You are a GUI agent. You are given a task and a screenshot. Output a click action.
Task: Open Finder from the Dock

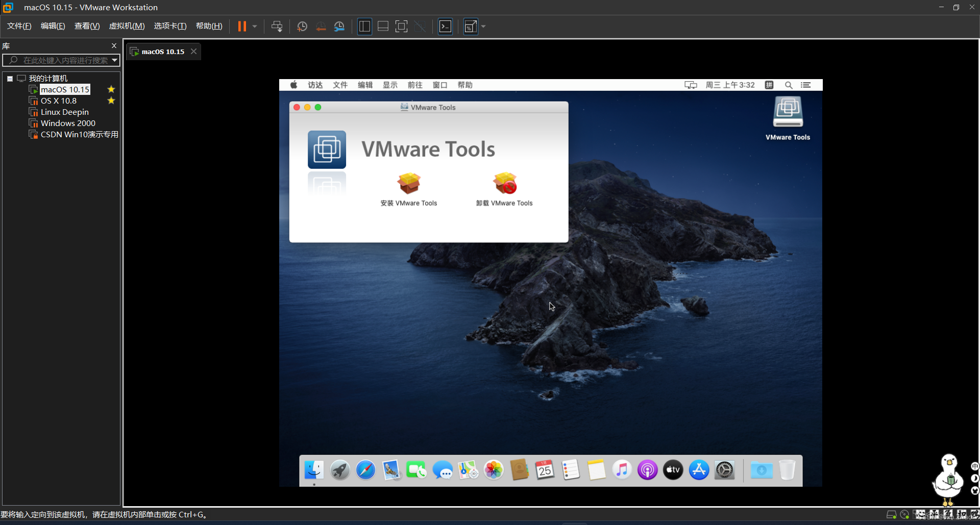point(314,470)
